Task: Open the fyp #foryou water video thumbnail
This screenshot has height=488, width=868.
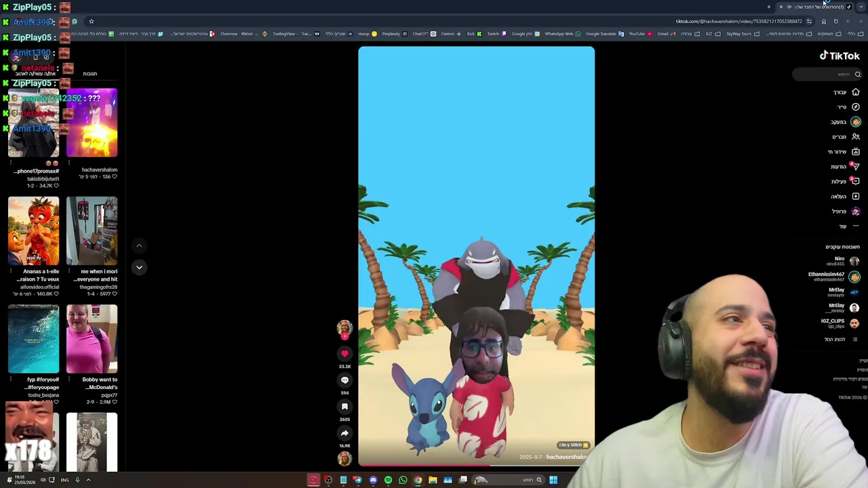Action: pos(34,339)
